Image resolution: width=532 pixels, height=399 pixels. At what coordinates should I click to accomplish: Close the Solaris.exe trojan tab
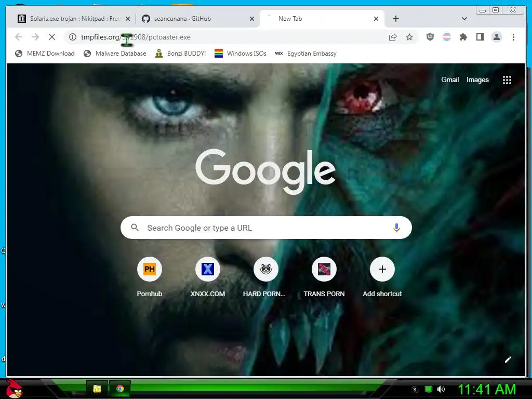tap(128, 19)
